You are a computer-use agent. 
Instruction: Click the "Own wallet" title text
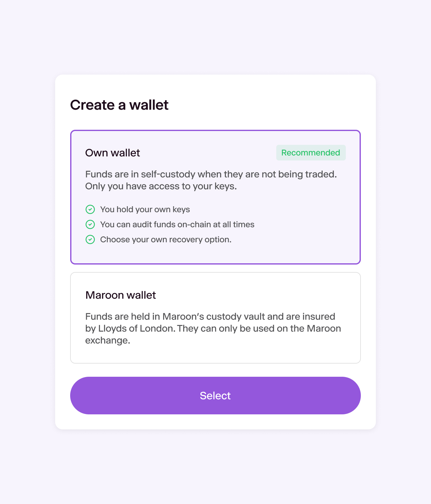tap(112, 153)
